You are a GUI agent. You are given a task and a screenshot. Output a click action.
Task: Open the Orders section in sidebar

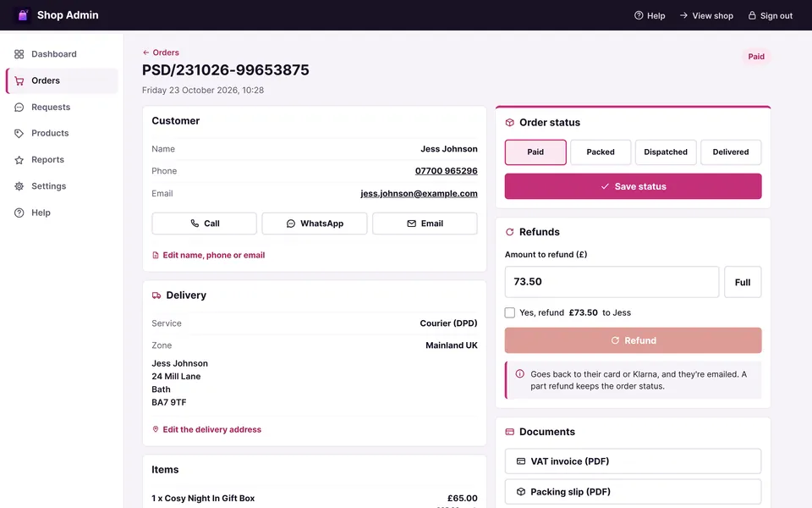coord(62,81)
